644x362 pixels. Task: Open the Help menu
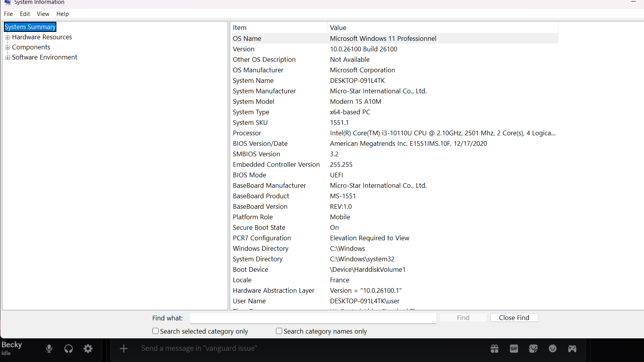tap(63, 14)
